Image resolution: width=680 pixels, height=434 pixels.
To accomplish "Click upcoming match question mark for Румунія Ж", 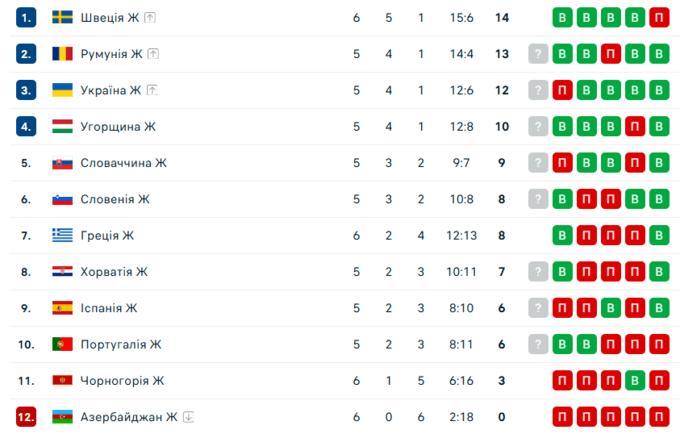I will pyautogui.click(x=539, y=54).
